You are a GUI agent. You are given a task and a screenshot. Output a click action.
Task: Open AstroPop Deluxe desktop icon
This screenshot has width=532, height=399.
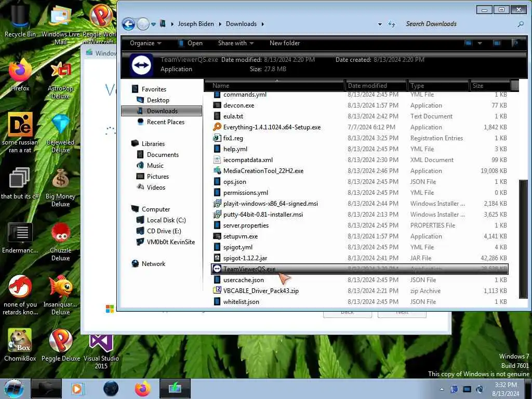pyautogui.click(x=60, y=79)
